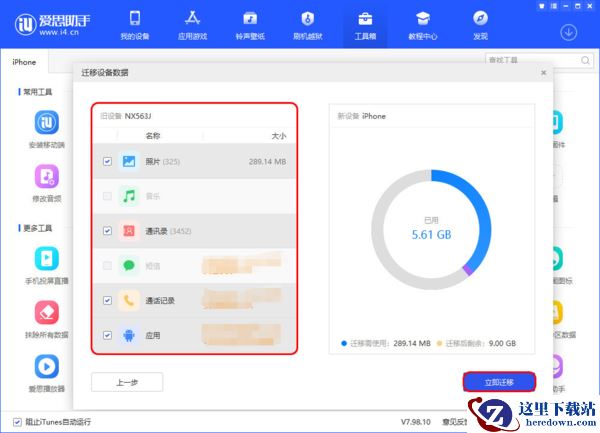Open 修改音频 (Edit audio) tool

tap(47, 184)
